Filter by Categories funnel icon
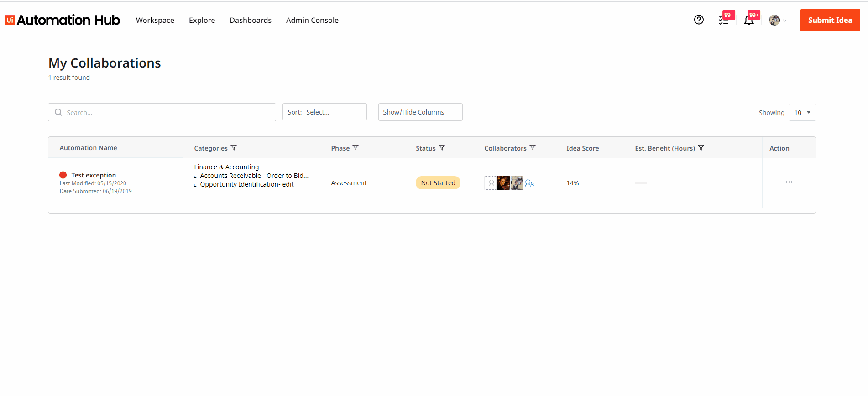Image resolution: width=868 pixels, height=396 pixels. (234, 148)
